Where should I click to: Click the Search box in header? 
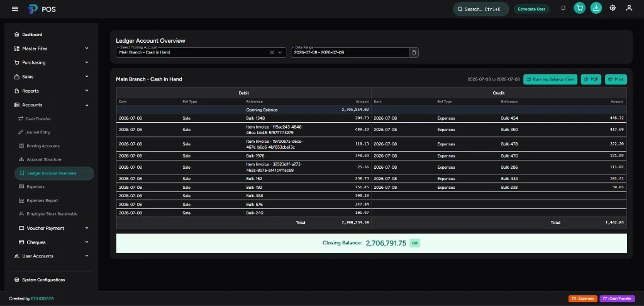[x=481, y=9]
